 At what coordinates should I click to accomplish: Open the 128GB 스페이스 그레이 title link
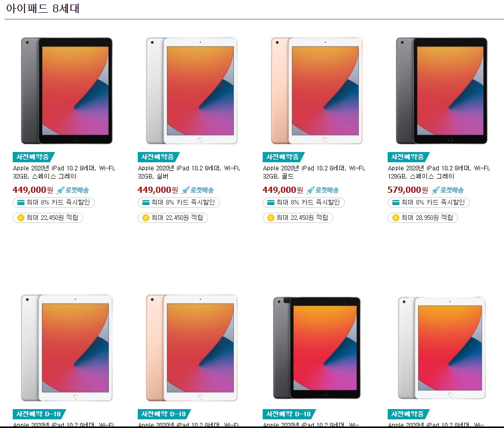click(x=439, y=172)
